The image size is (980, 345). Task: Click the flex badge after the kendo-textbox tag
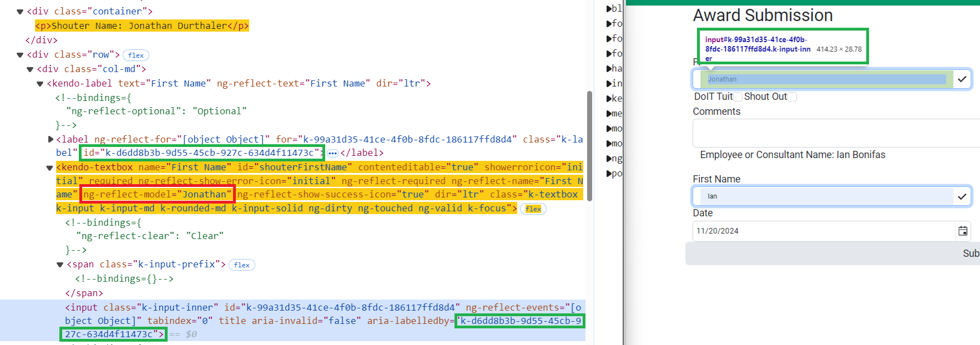click(533, 209)
